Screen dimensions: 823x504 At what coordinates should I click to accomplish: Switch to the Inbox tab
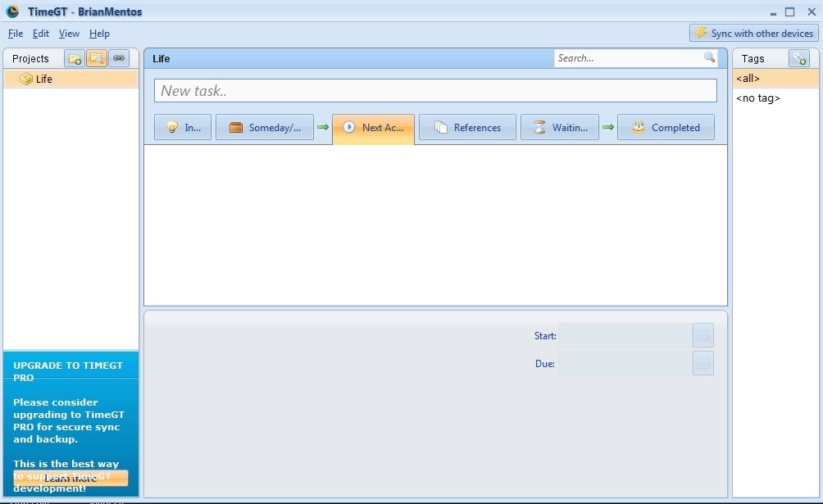tap(183, 127)
